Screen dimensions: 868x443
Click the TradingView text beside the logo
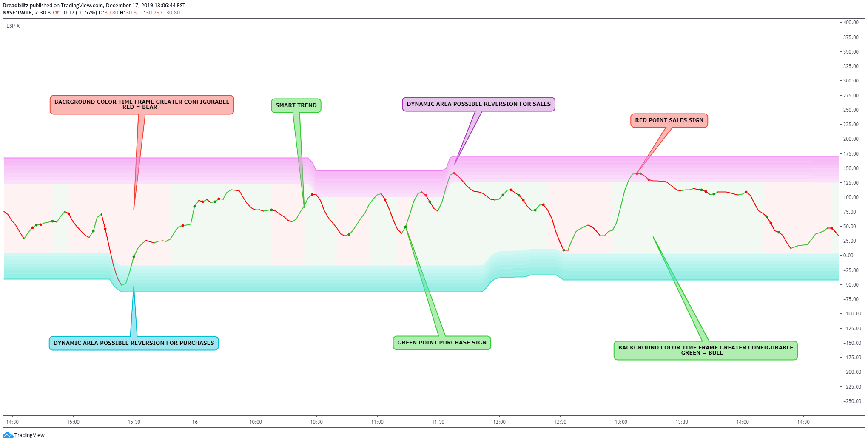[29, 435]
